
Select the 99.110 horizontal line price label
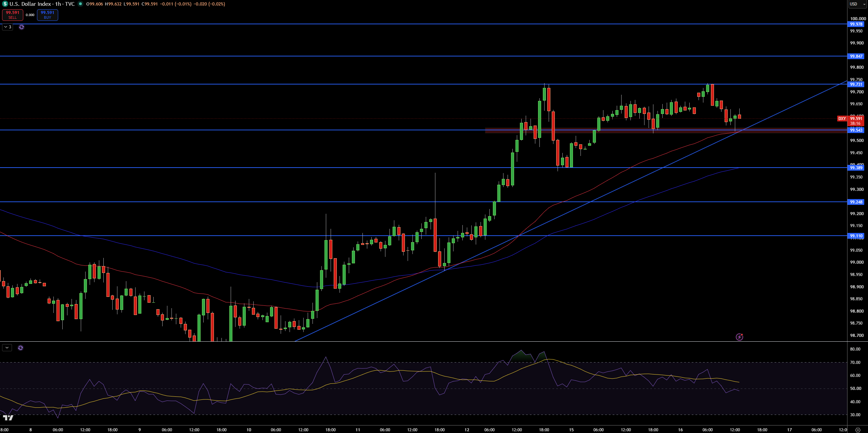856,236
